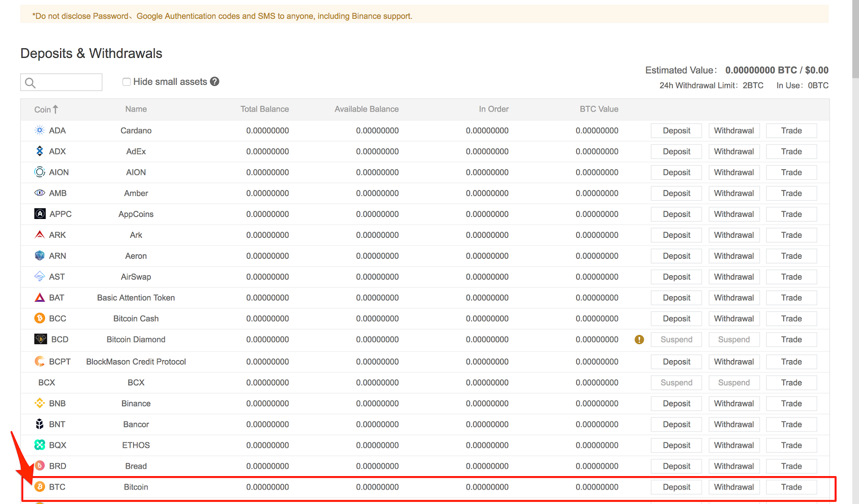Open Trade for BQX ETHOS
This screenshot has height=504, width=859.
tap(791, 445)
